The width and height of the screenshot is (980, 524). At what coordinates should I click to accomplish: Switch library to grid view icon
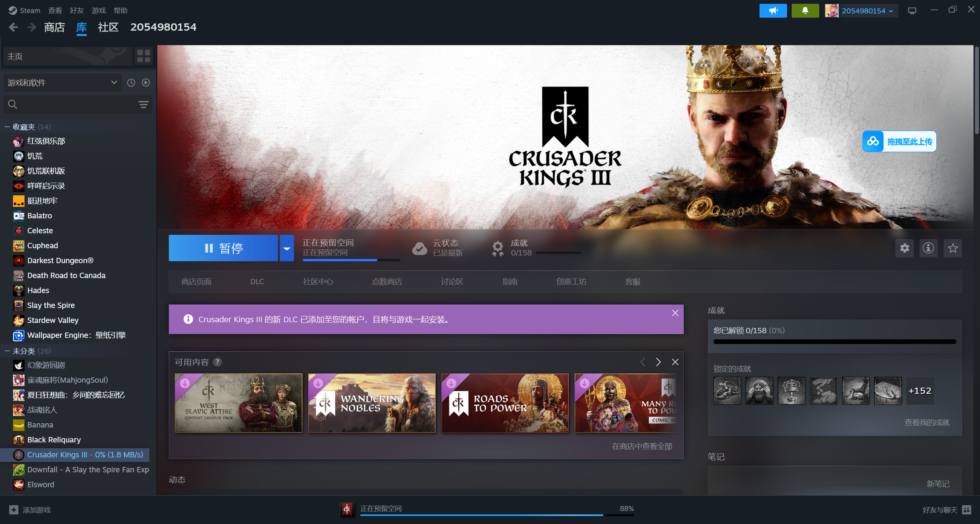[144, 56]
